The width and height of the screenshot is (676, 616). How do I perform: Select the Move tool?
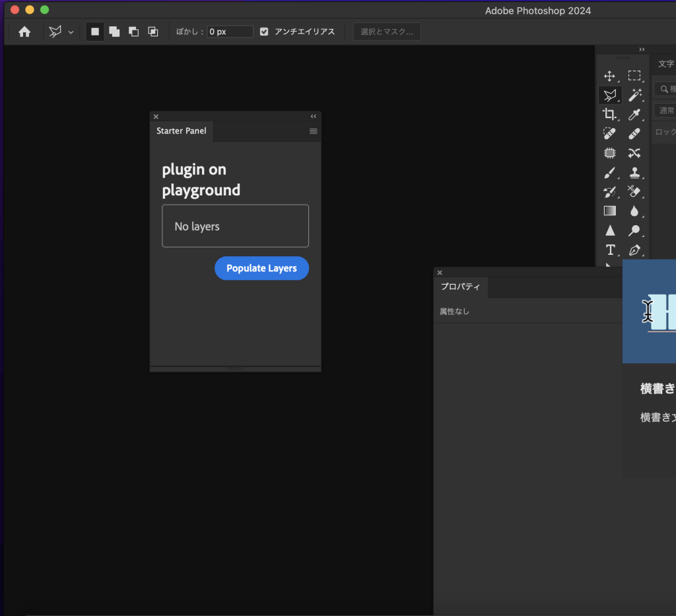(610, 76)
